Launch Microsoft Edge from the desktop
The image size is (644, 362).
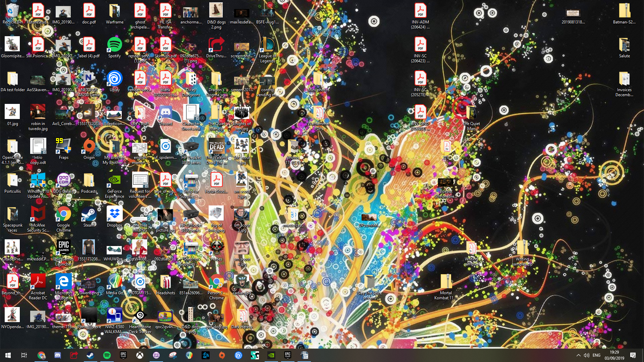point(63,287)
